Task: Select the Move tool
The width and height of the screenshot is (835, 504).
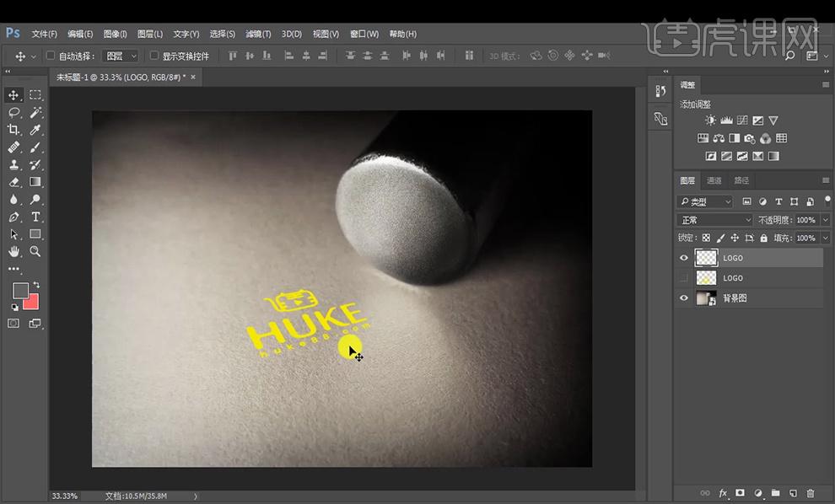Action: coord(13,95)
